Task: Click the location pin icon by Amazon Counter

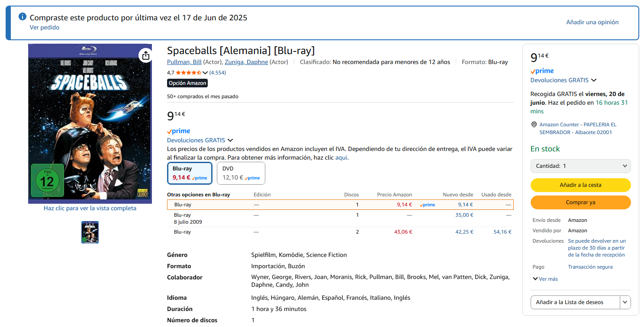Action: [x=534, y=125]
